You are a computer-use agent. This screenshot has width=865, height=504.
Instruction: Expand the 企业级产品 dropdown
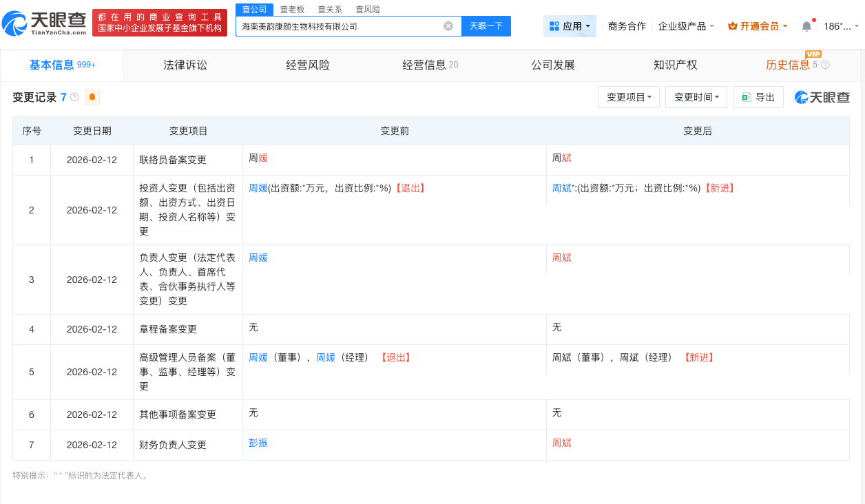[x=683, y=26]
